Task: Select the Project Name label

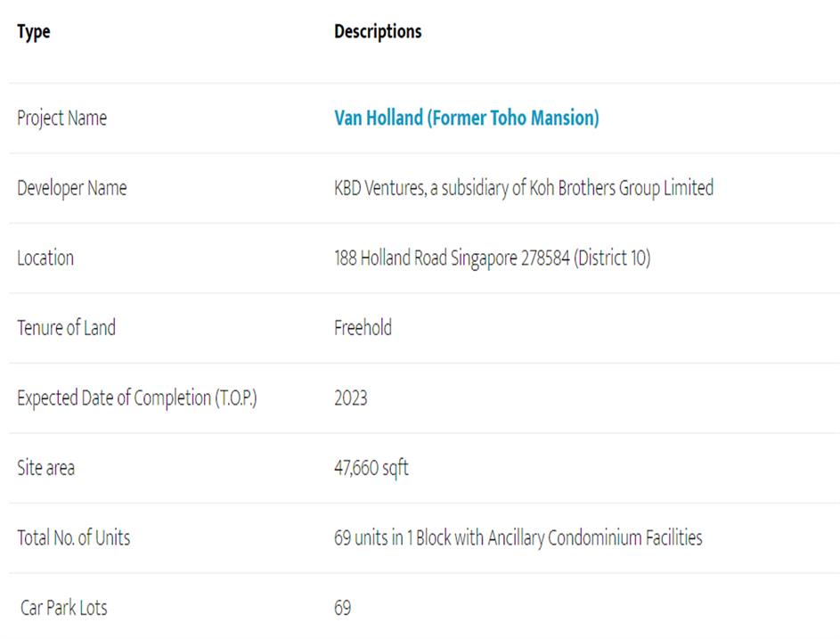Action: pyautogui.click(x=61, y=118)
